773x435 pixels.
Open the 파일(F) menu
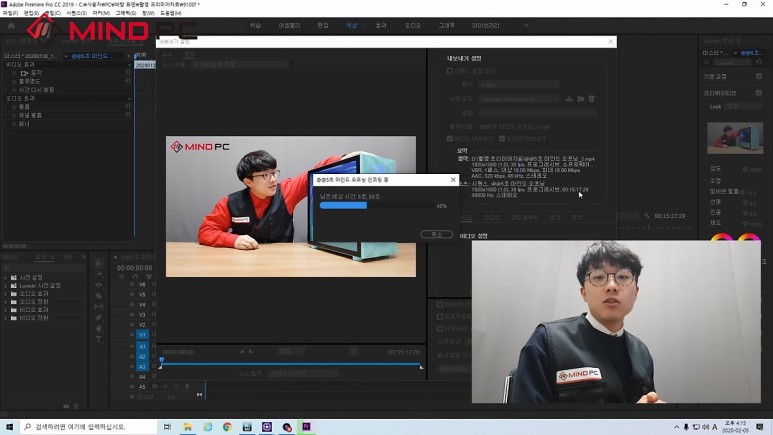point(10,13)
